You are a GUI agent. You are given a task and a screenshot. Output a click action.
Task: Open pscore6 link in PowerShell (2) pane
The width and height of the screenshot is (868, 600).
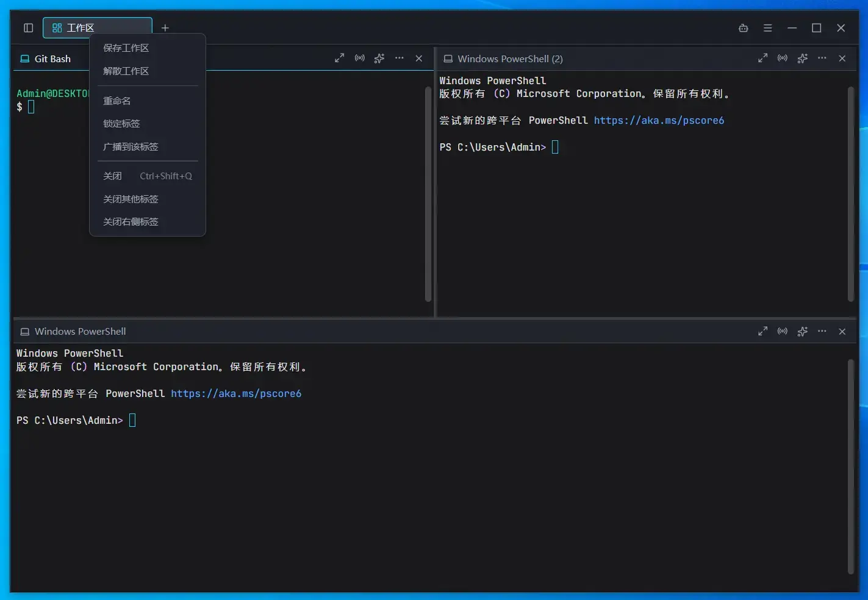(659, 121)
